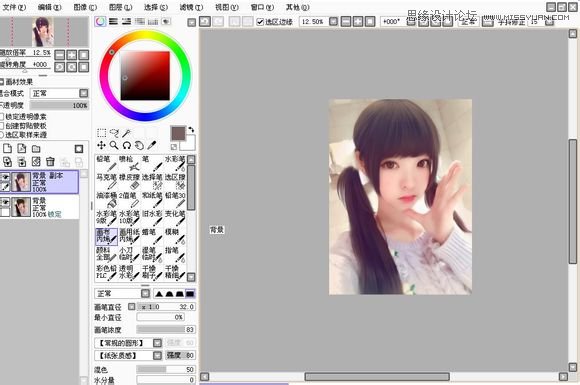Click navigator image thumbnail

coord(43,31)
